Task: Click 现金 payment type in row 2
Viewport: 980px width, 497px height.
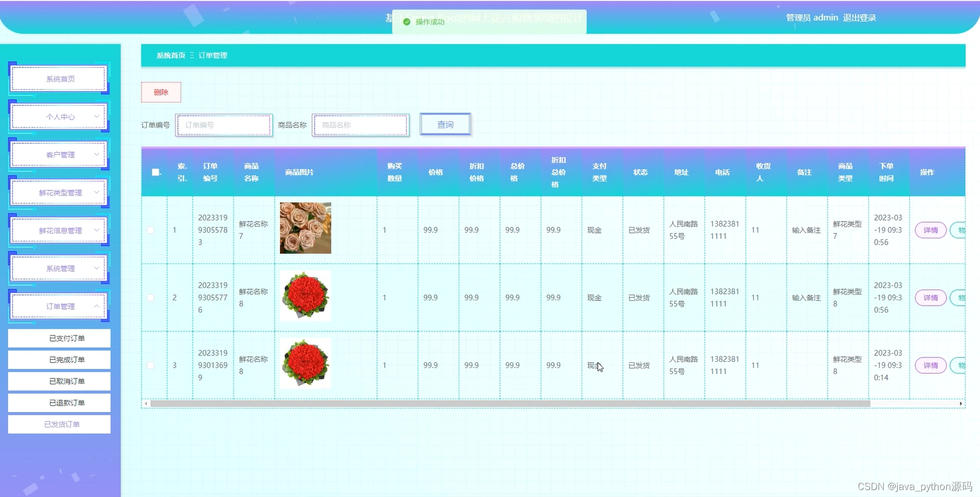Action: coord(594,298)
